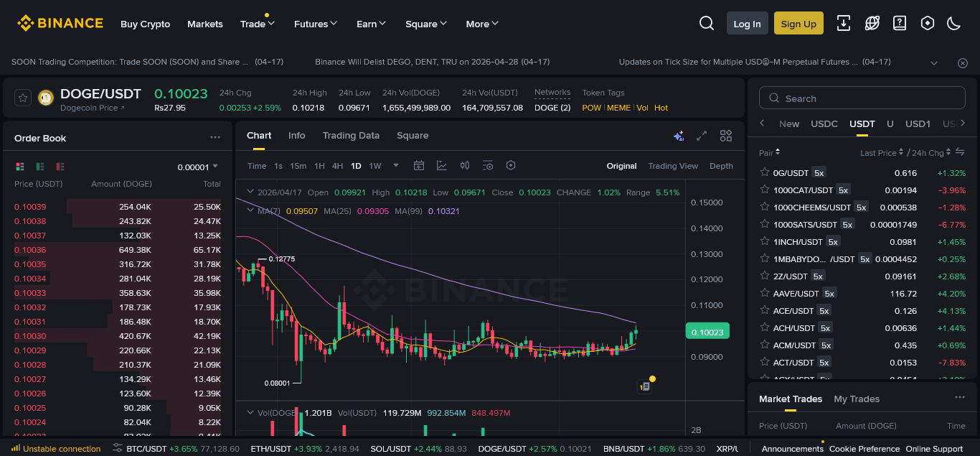Viewport: 980px width, 456px height.
Task: Switch to the Info tab
Action: coord(297,136)
